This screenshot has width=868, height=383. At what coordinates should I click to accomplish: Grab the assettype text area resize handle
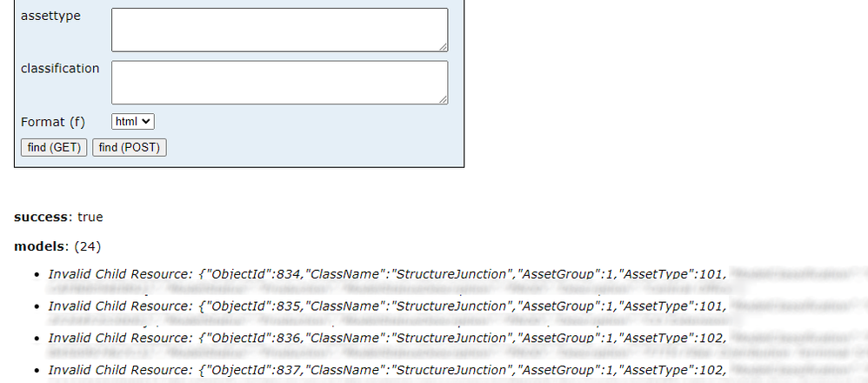(x=444, y=47)
